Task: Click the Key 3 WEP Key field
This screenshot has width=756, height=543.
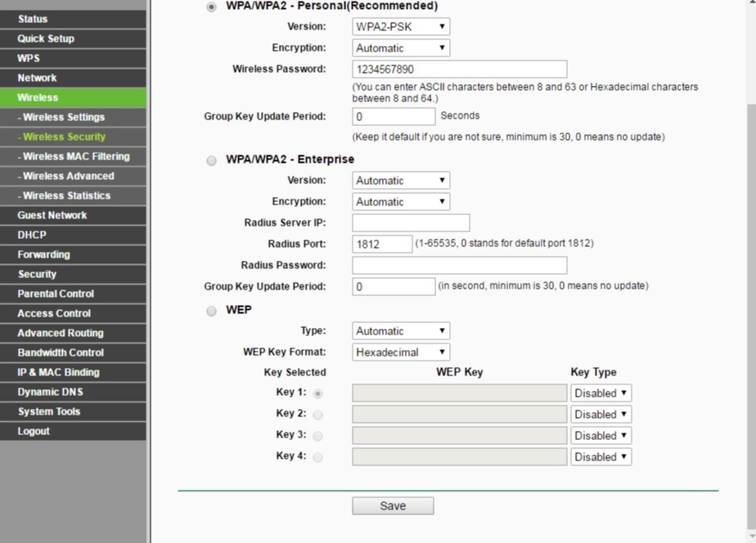Action: click(460, 436)
